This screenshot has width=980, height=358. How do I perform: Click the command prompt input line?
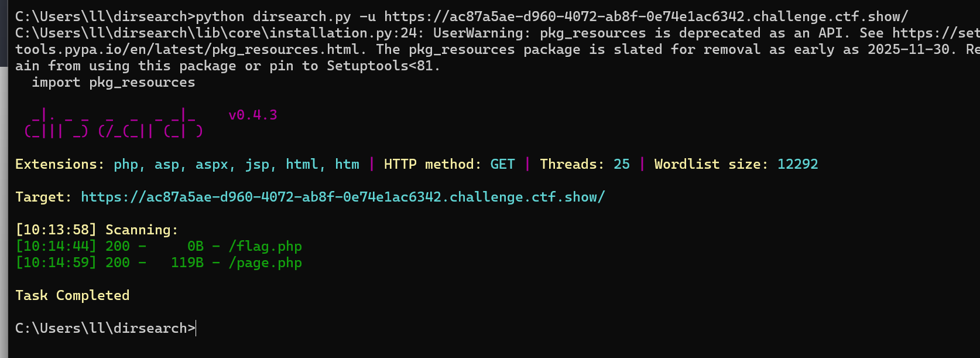coord(106,328)
